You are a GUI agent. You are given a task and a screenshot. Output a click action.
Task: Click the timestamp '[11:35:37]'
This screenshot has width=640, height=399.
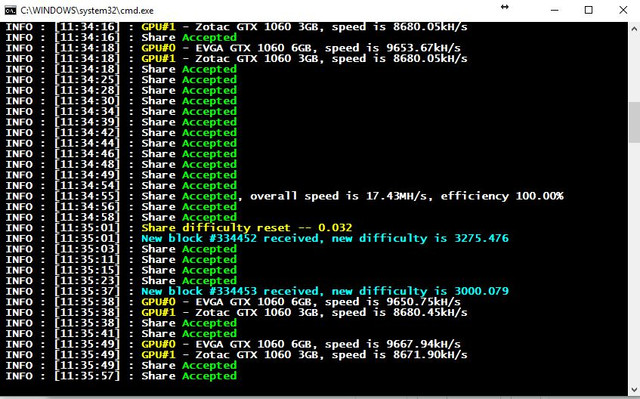click(x=87, y=291)
